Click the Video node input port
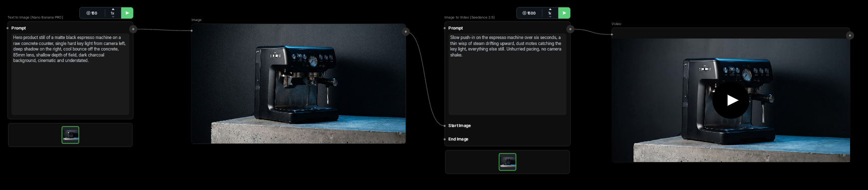 pyautogui.click(x=612, y=34)
